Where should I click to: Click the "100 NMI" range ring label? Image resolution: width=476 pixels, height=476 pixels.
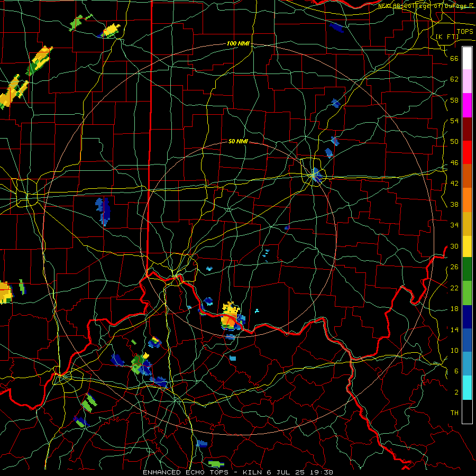pyautogui.click(x=238, y=43)
